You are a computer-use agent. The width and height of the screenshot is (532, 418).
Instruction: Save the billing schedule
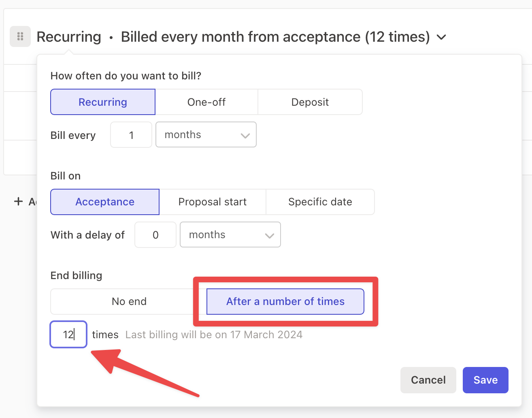coord(485,380)
